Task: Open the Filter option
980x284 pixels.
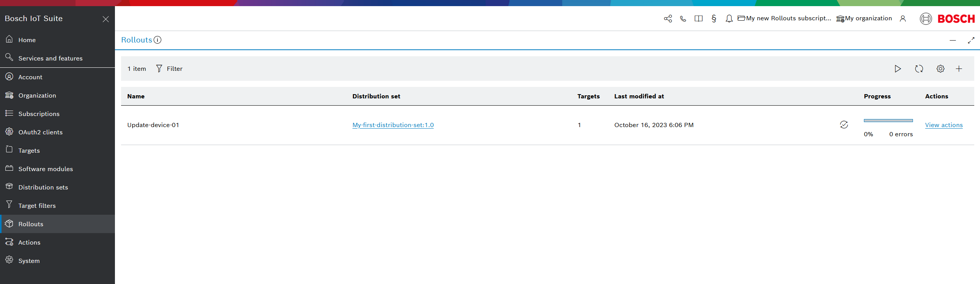Action: pos(169,69)
